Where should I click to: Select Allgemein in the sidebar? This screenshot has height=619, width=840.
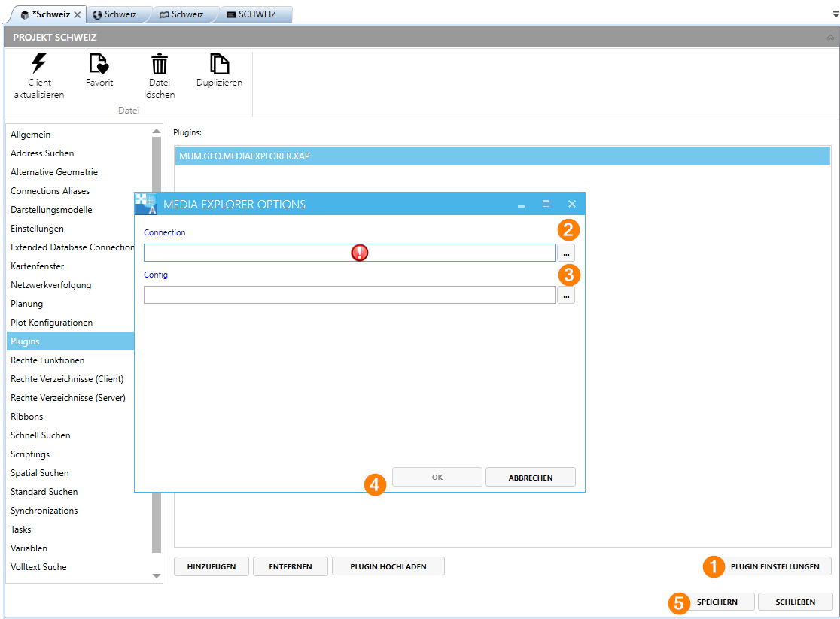(31, 135)
